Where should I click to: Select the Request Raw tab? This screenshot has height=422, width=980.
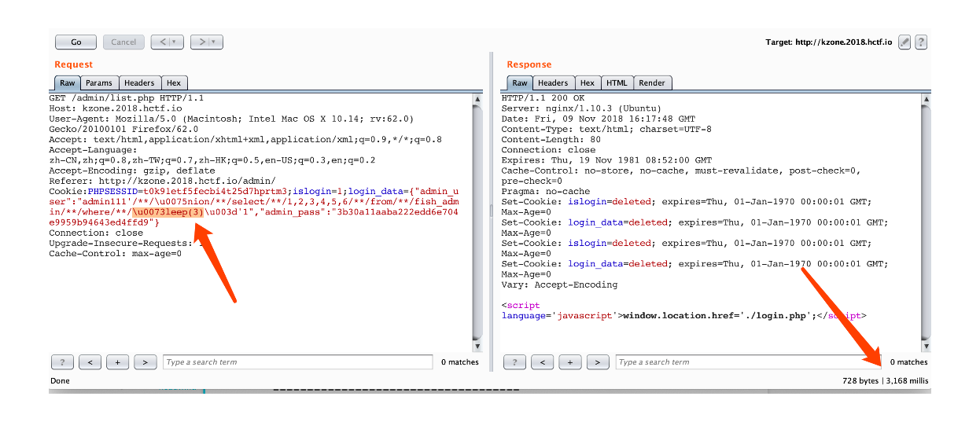click(68, 83)
